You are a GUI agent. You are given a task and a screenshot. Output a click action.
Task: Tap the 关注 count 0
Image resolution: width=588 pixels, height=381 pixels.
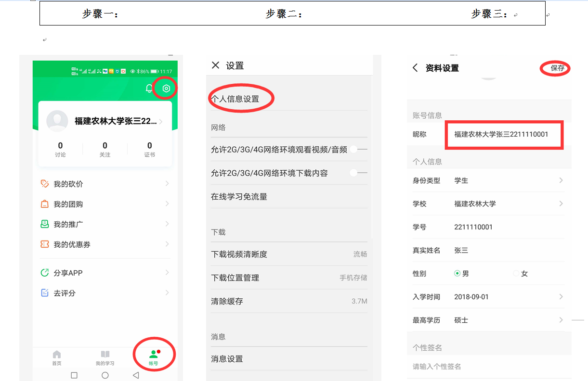click(105, 146)
